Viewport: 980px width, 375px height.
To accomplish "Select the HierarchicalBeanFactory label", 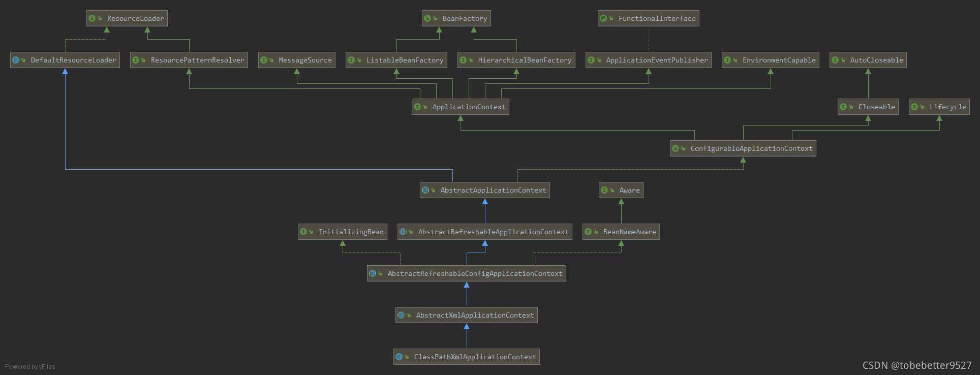I will 525,60.
